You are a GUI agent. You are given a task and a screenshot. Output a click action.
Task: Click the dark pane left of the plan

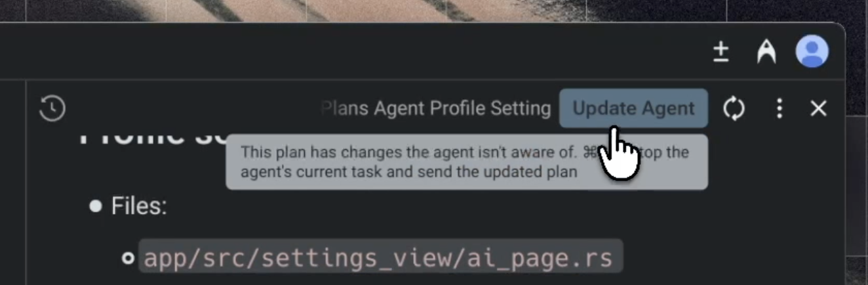pos(12,183)
